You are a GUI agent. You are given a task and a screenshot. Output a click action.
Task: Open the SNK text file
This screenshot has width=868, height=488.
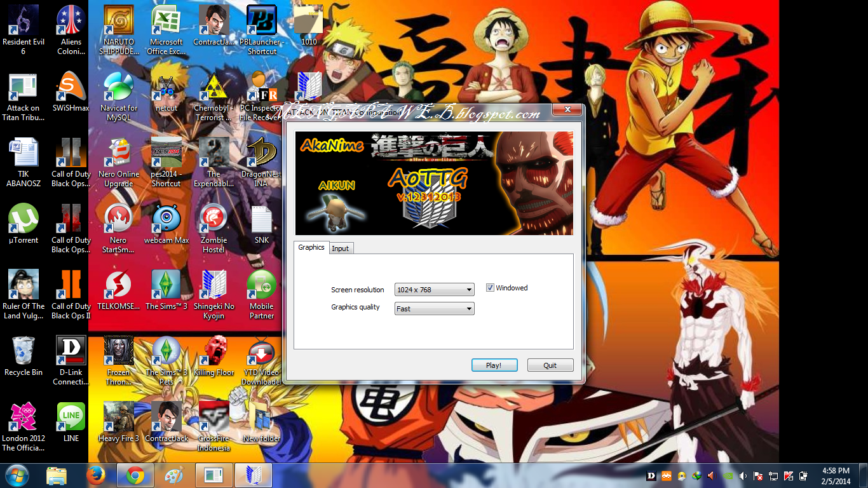tap(262, 224)
